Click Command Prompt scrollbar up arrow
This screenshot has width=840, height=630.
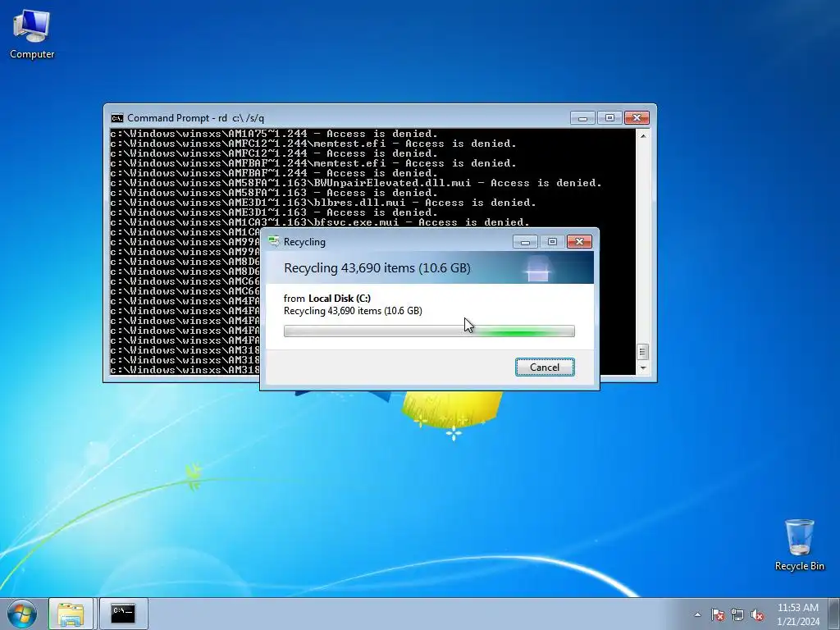tap(643, 136)
